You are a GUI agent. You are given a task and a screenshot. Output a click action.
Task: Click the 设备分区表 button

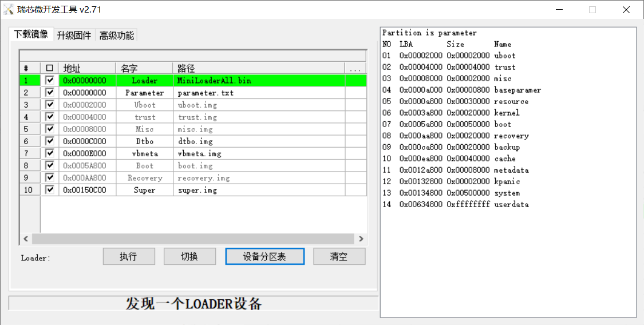tap(265, 256)
